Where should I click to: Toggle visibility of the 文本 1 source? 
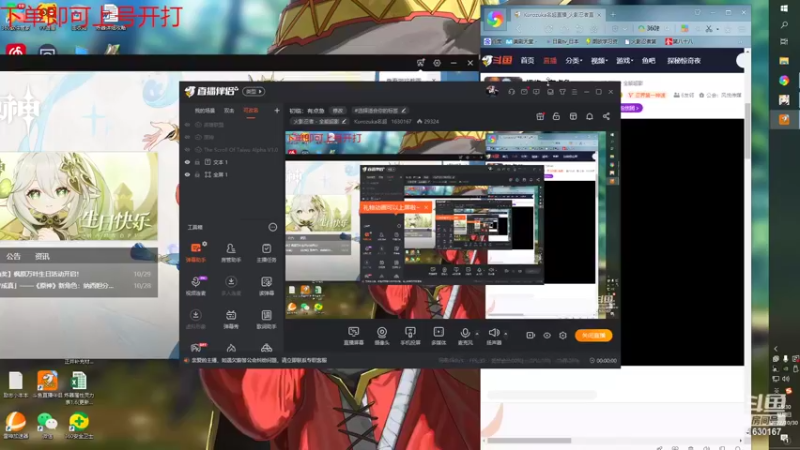[187, 162]
